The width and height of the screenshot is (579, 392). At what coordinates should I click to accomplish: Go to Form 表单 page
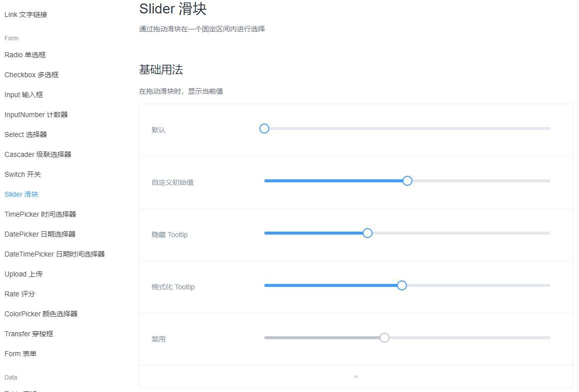pyautogui.click(x=20, y=354)
